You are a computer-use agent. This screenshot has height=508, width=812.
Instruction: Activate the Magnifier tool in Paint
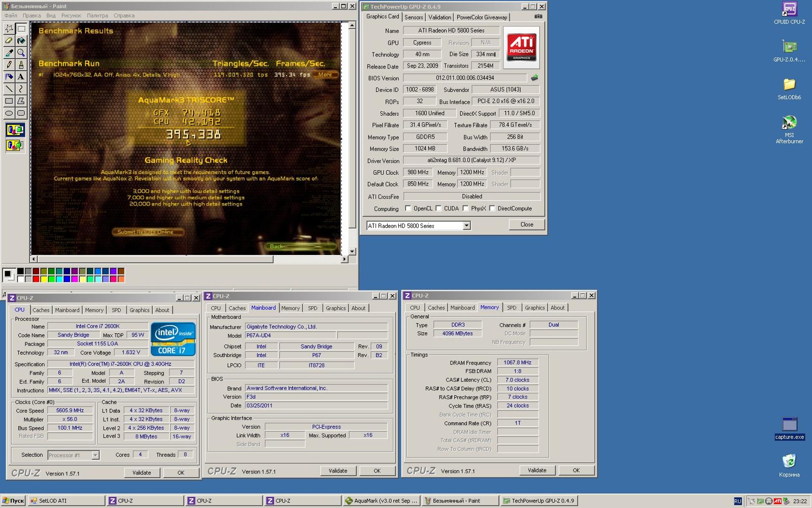pyautogui.click(x=21, y=53)
